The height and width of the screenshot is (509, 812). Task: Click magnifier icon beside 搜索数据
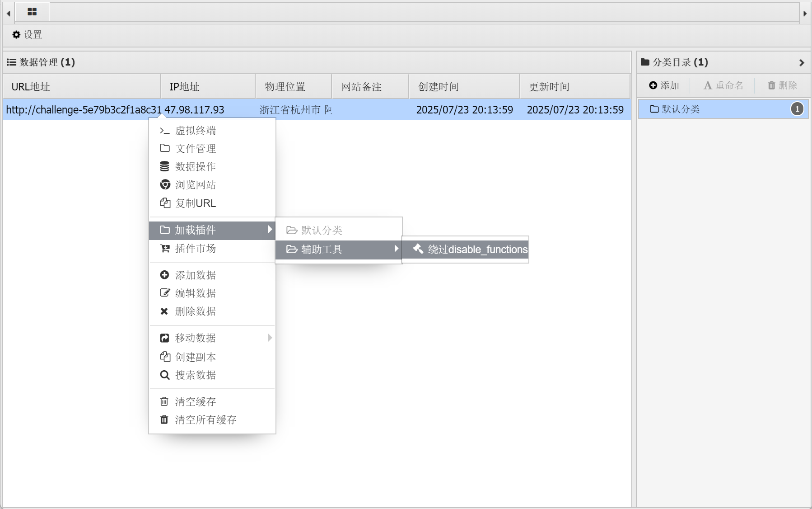tap(165, 375)
